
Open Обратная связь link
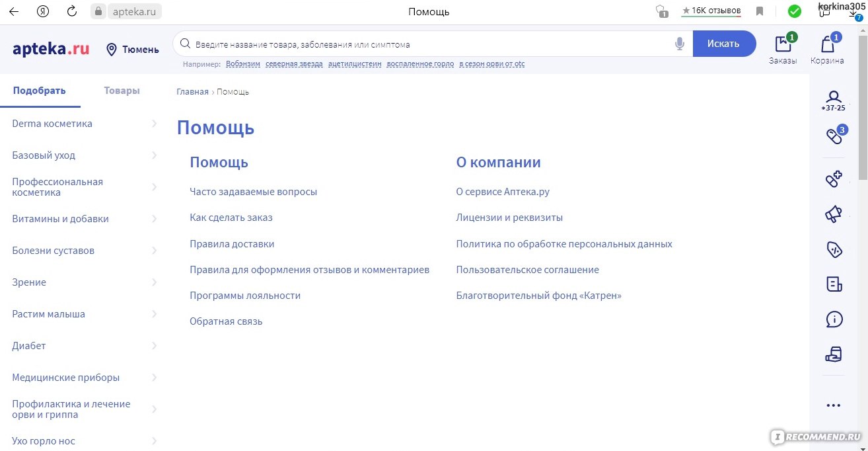[x=226, y=321]
